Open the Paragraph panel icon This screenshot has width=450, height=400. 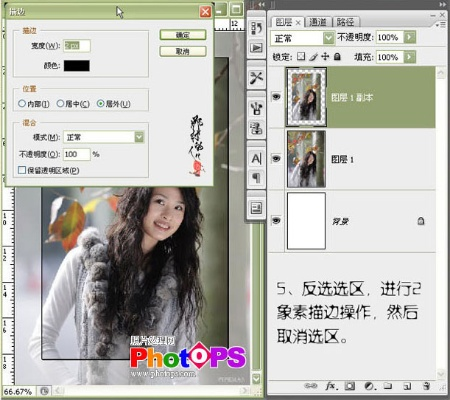(256, 178)
